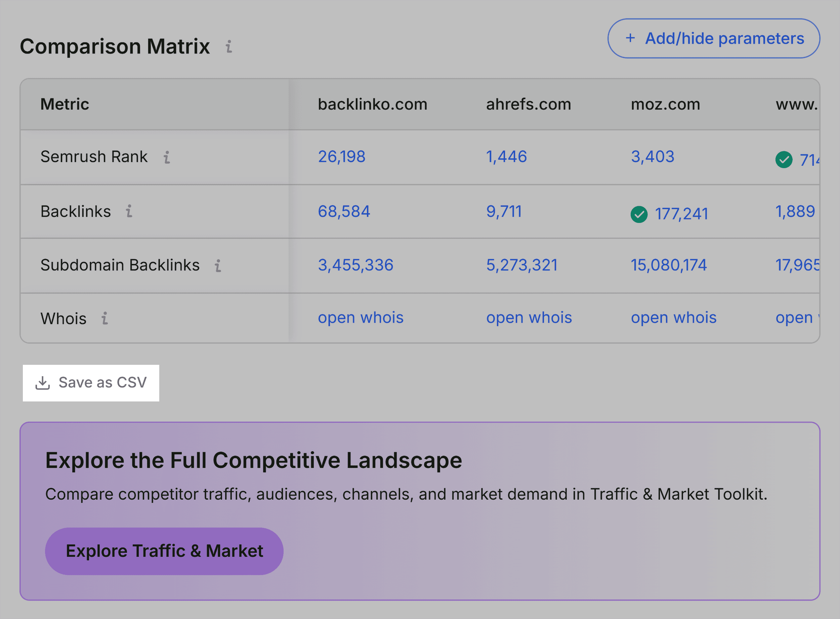Click the moz.com column header
The width and height of the screenshot is (840, 619).
click(x=665, y=104)
